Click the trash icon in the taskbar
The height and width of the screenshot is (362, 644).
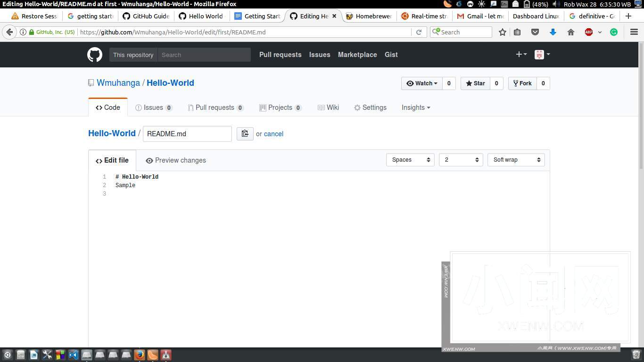pos(636,354)
